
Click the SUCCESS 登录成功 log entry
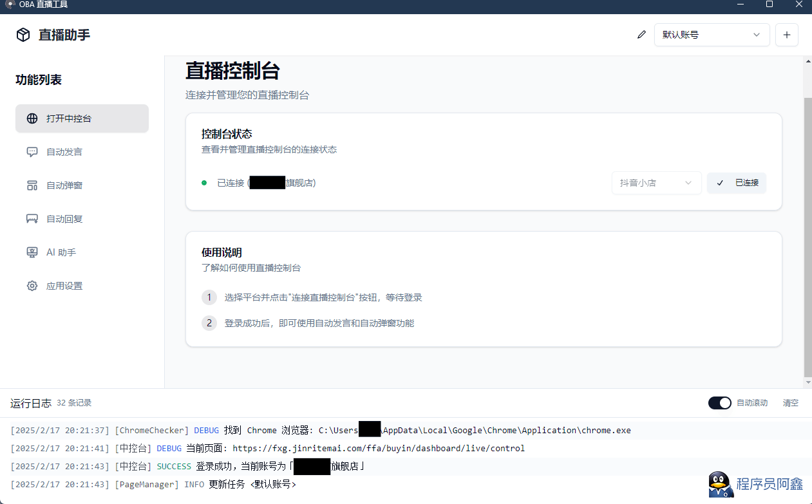coord(188,466)
